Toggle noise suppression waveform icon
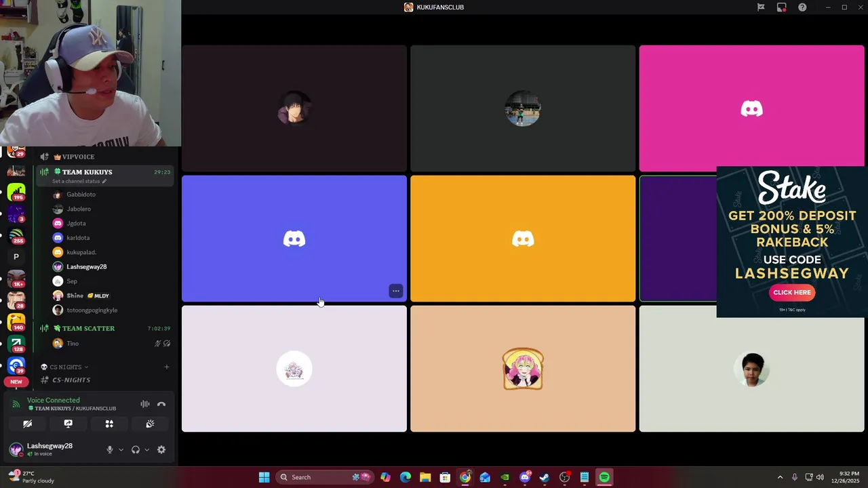Screen dimensions: 868x488 [145, 404]
